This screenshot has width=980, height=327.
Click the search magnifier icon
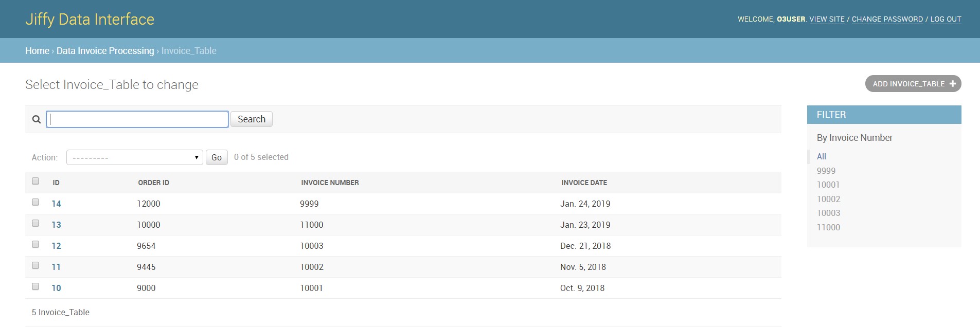(x=37, y=119)
